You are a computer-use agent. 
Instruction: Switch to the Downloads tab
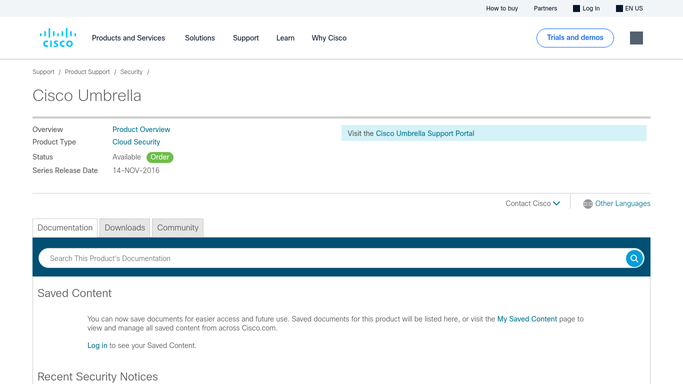[125, 228]
